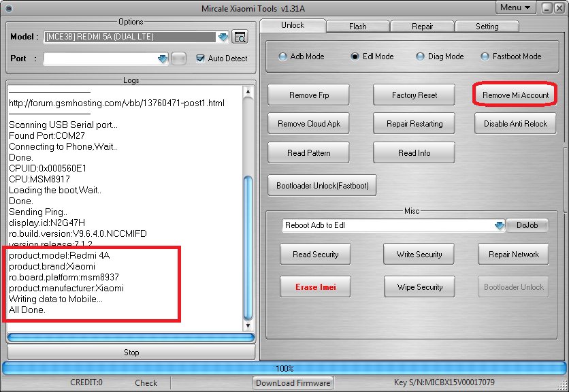Screen dimensions: 569x392
Task: Click Repair Network button
Action: (x=513, y=255)
